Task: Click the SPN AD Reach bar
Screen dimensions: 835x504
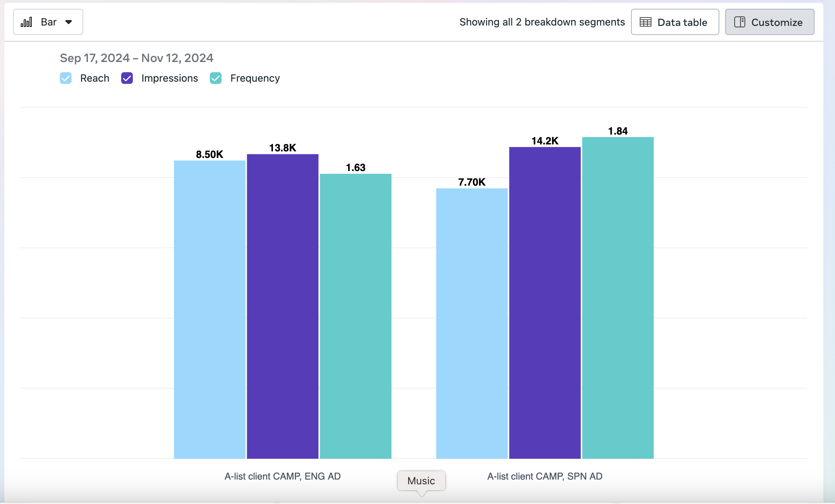Action: pyautogui.click(x=472, y=323)
